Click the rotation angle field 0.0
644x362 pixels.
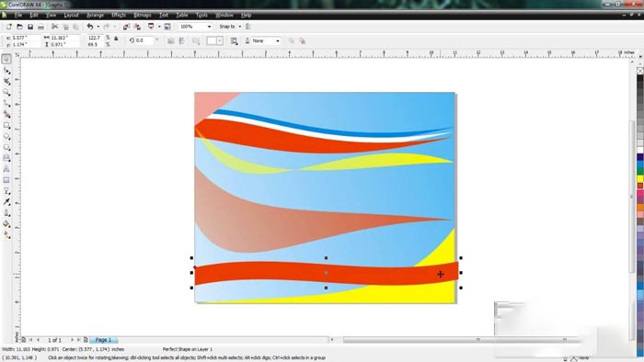coord(144,40)
